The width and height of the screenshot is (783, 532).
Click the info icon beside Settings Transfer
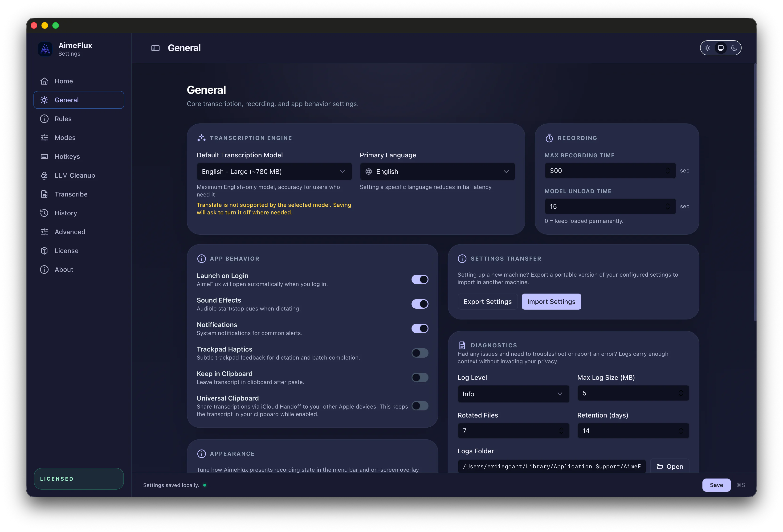tap(462, 259)
